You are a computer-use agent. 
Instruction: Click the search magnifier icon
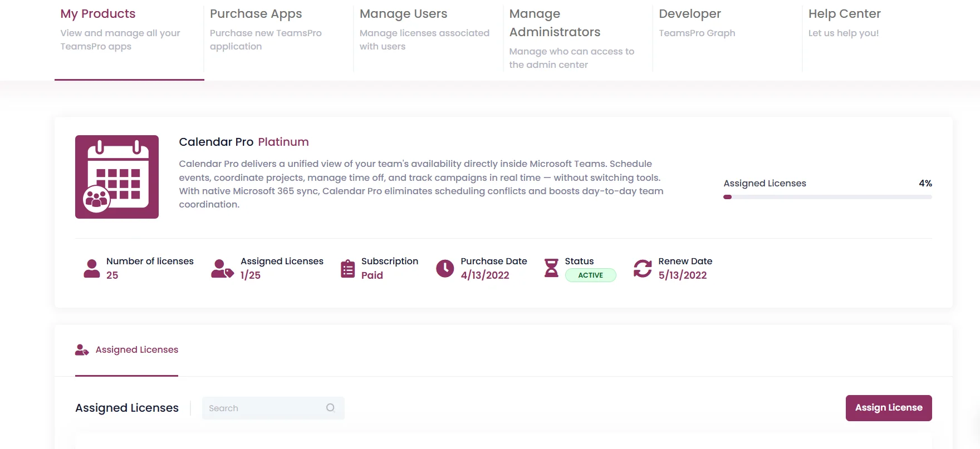330,408
